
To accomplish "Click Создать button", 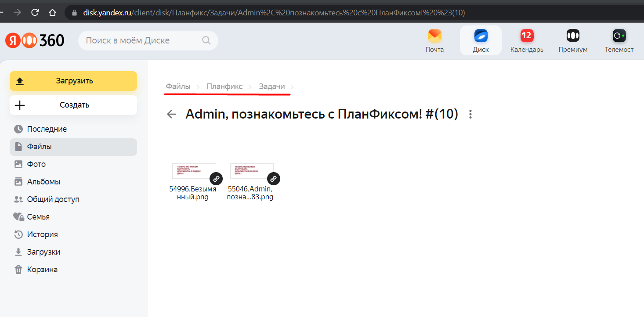I will coord(73,105).
